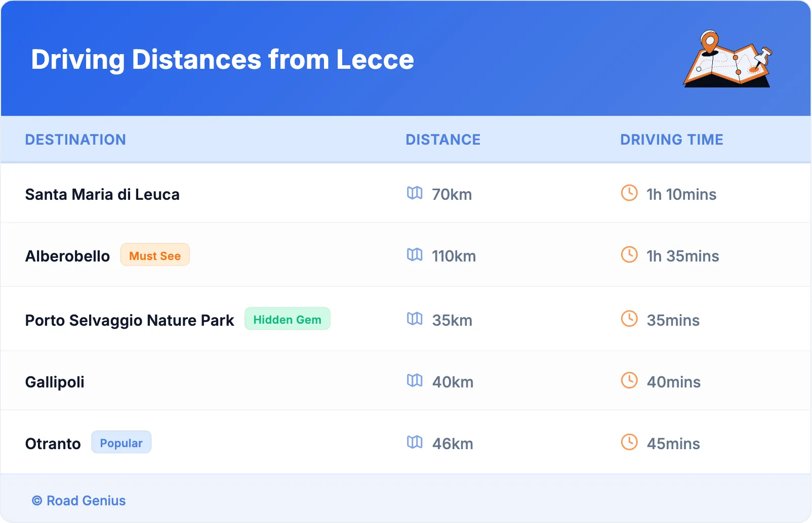Click the clock icon beside 1h 10mins
This screenshot has height=523, width=812.
(x=629, y=193)
